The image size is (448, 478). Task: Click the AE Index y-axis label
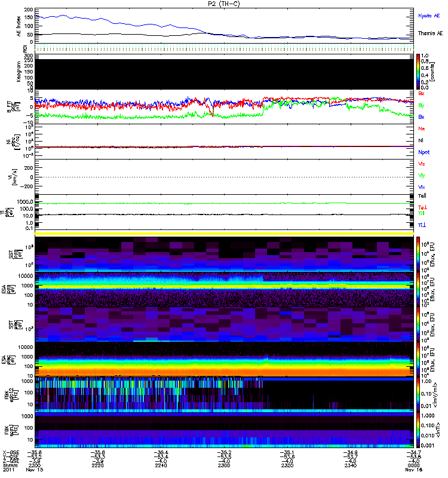click(x=8, y=25)
